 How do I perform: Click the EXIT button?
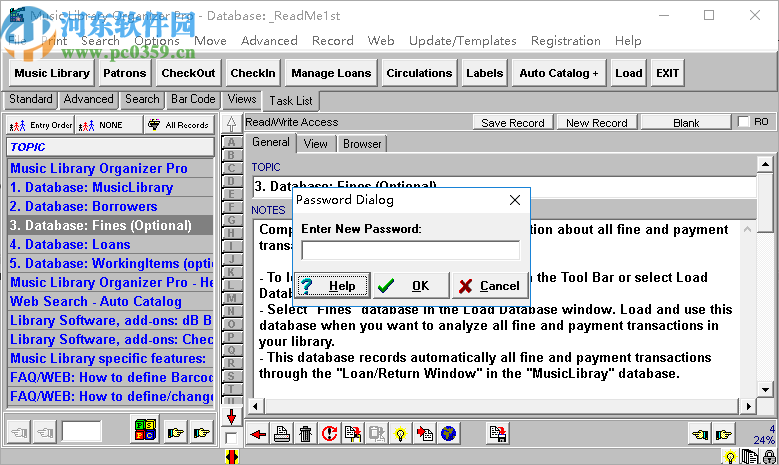point(667,73)
